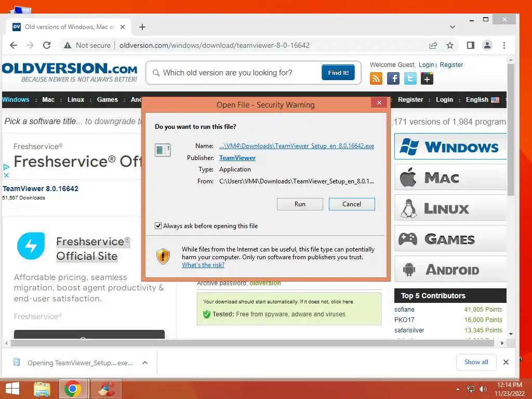Click the browser back arrow

click(x=13, y=45)
